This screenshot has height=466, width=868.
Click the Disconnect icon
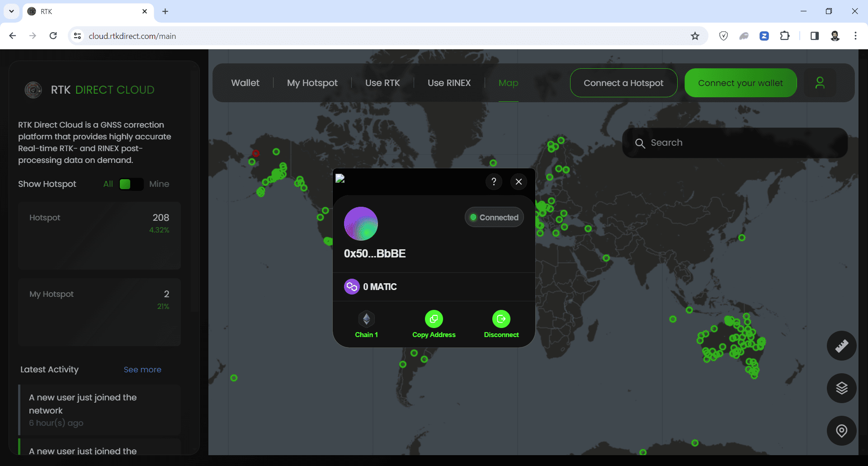tap(501, 319)
